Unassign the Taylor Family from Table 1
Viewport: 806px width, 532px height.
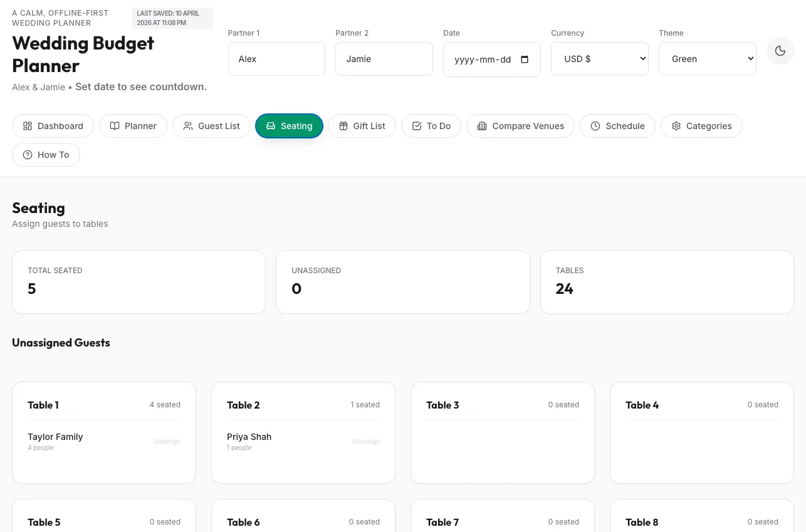tap(166, 441)
